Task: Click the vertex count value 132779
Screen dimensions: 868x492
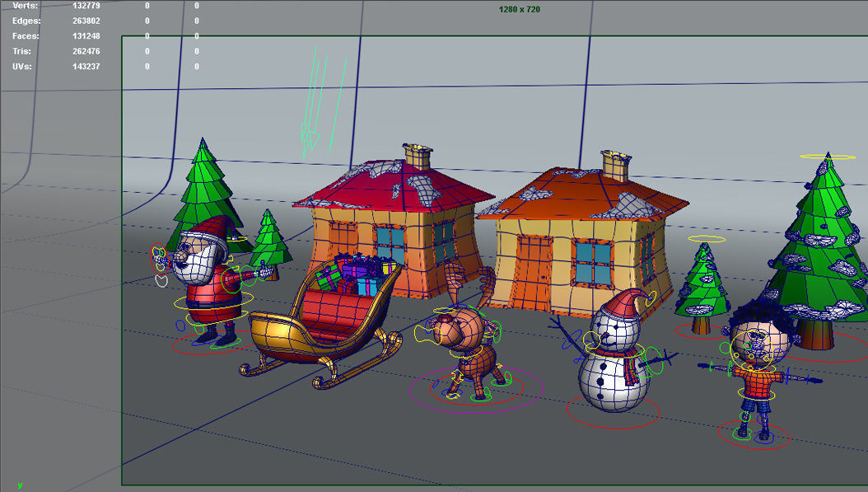Action: (86, 6)
